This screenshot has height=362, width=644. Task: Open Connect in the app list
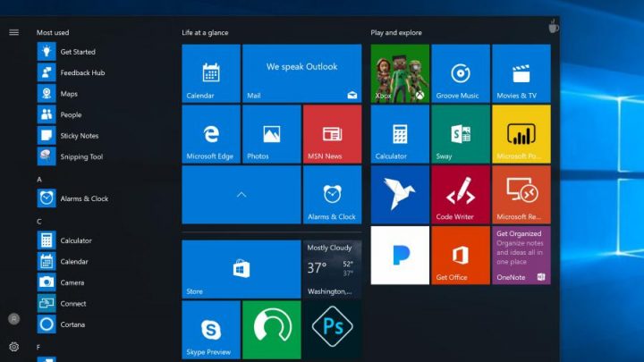(x=62, y=303)
